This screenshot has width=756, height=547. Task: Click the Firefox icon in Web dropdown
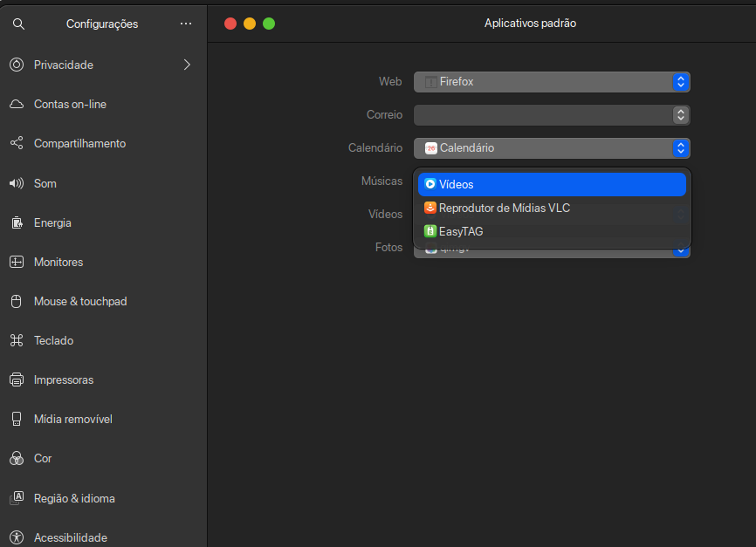click(x=430, y=82)
